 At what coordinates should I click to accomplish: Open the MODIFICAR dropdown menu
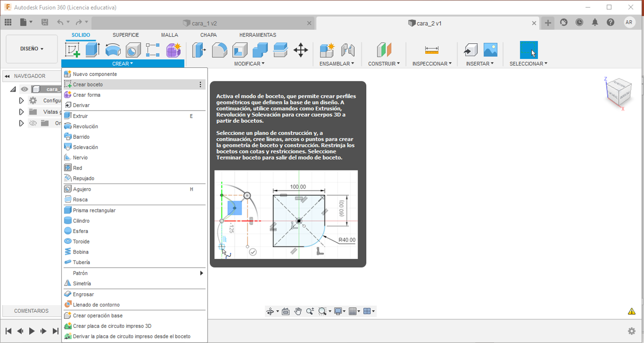click(249, 64)
